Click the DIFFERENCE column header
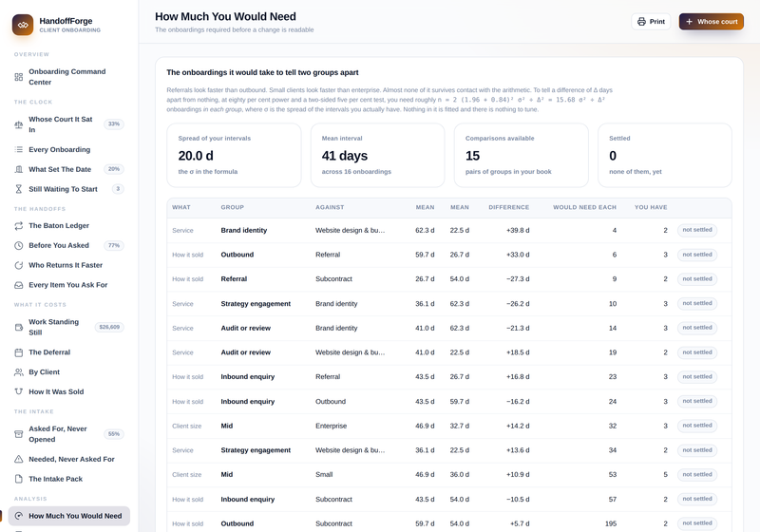 [x=509, y=207]
